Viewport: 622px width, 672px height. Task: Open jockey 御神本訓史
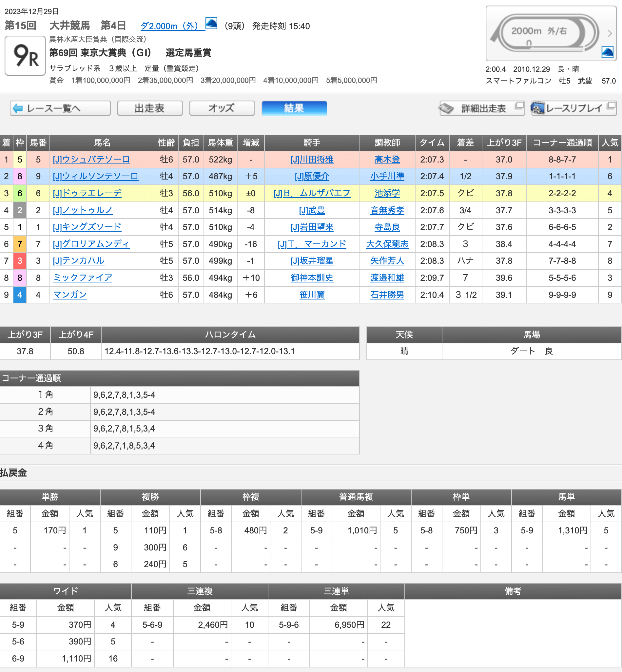tap(312, 278)
